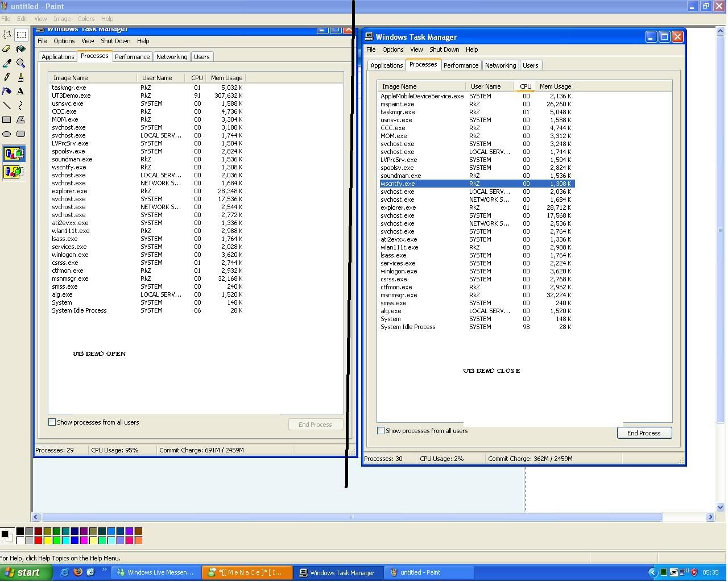
Task: Click the foreground/background color indicator box
Action: pyautogui.click(x=7, y=535)
